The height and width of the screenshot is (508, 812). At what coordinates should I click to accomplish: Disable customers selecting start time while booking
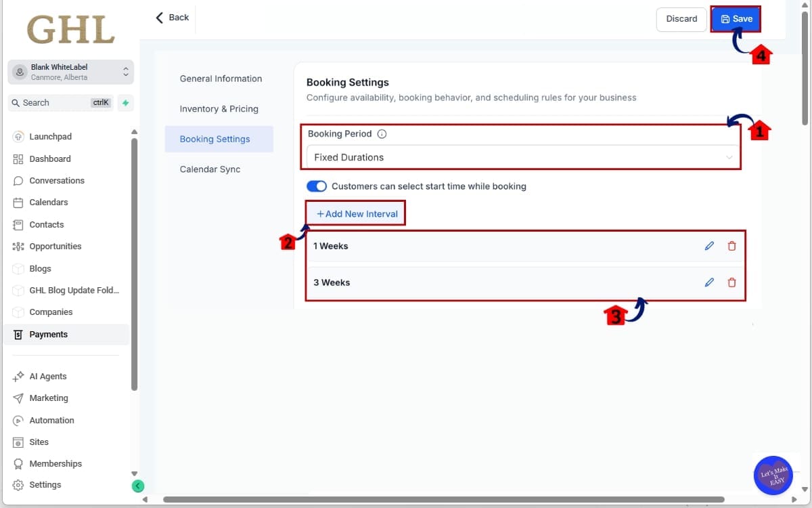point(317,186)
